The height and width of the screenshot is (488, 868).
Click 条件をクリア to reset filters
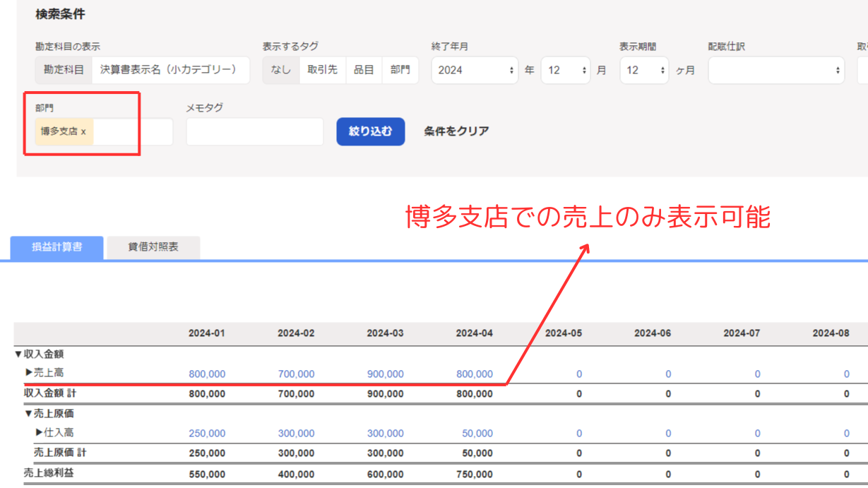click(456, 131)
